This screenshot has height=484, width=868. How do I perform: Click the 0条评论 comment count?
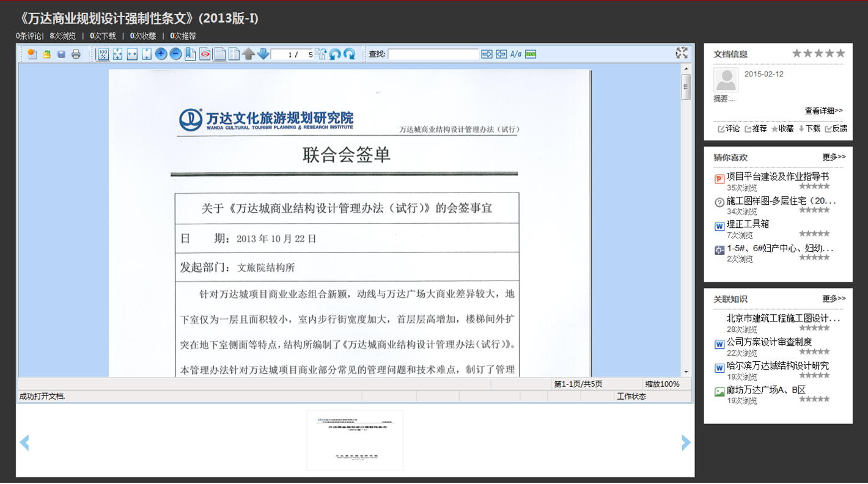click(x=29, y=36)
